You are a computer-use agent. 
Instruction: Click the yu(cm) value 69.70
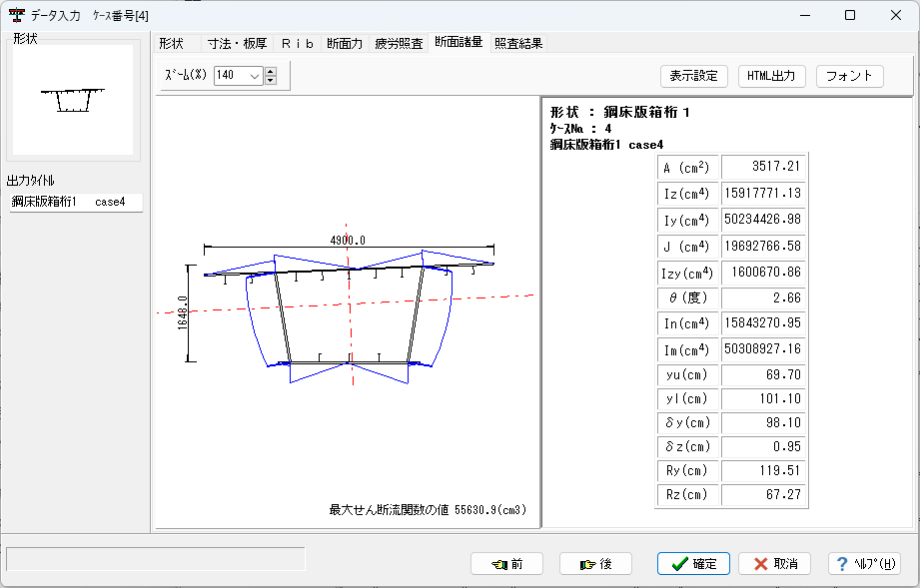click(763, 374)
